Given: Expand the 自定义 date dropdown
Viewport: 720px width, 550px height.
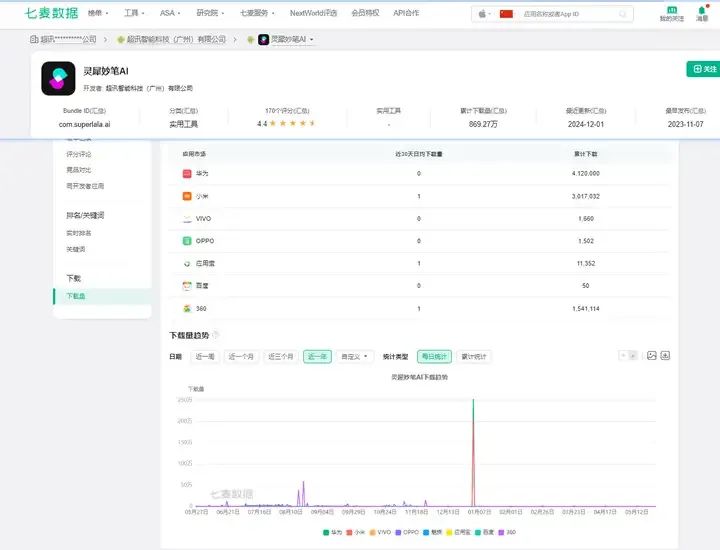Looking at the screenshot, I should [354, 356].
